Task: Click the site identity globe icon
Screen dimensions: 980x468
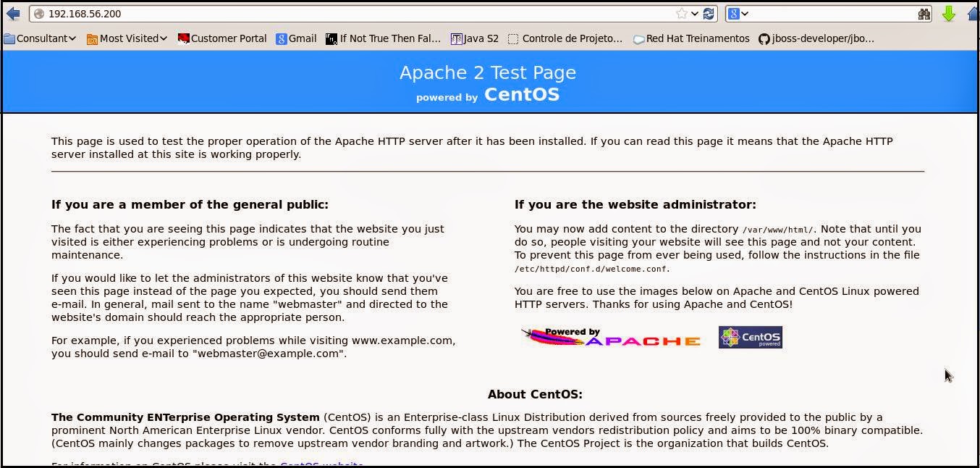Action: pos(39,14)
